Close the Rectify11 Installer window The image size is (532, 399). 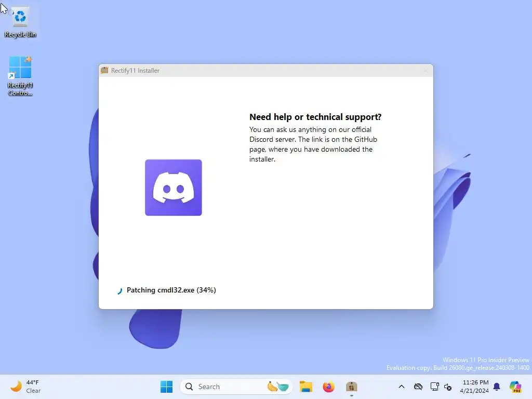tap(425, 71)
